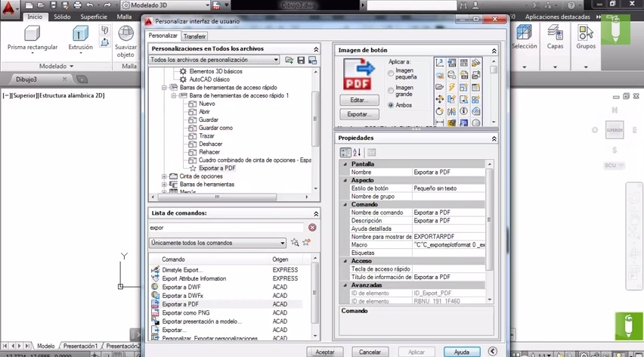This screenshot has height=357, width=644.
Task: Click the Export to PDF icon in quick access toolbar
Action: point(216,5)
